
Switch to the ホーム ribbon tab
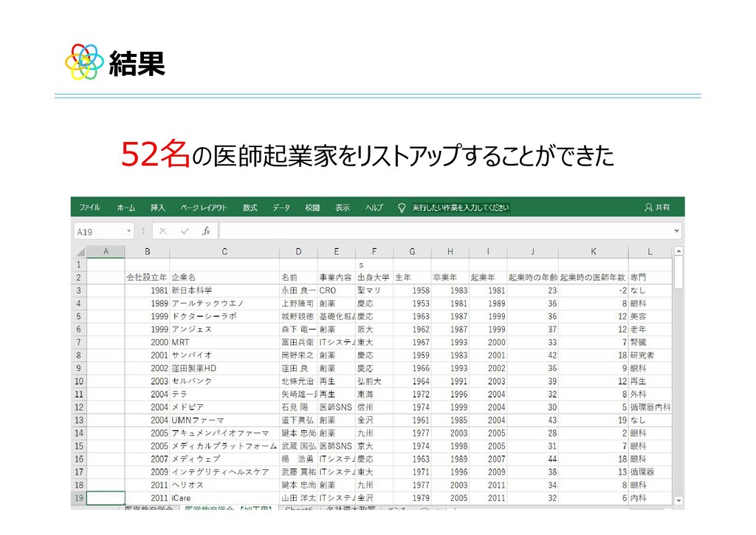point(126,208)
